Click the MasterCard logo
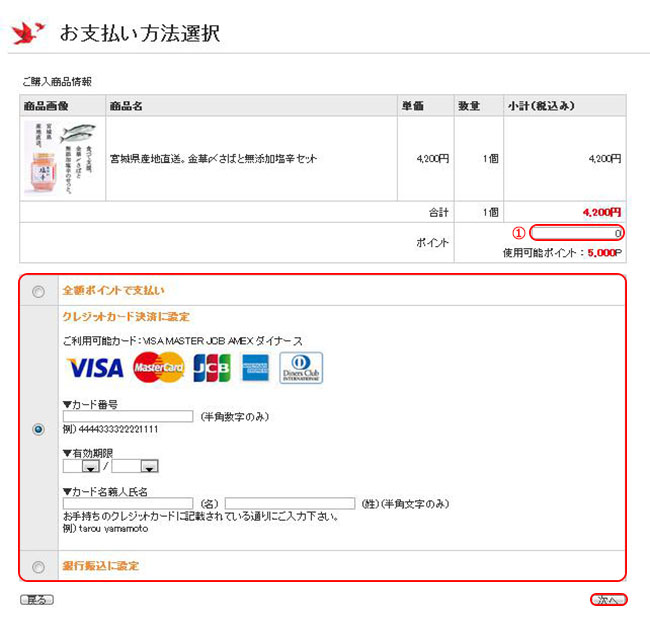650x627 pixels. pos(159,367)
